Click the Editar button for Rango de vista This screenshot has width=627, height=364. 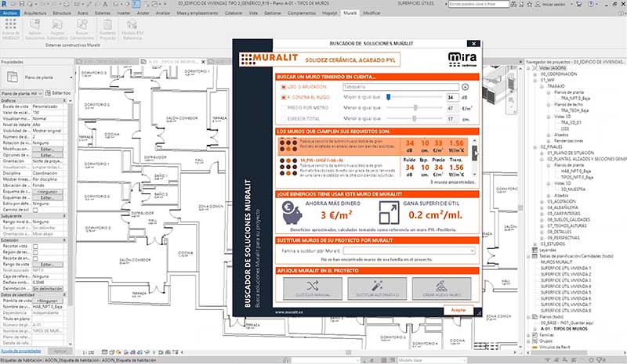click(47, 265)
